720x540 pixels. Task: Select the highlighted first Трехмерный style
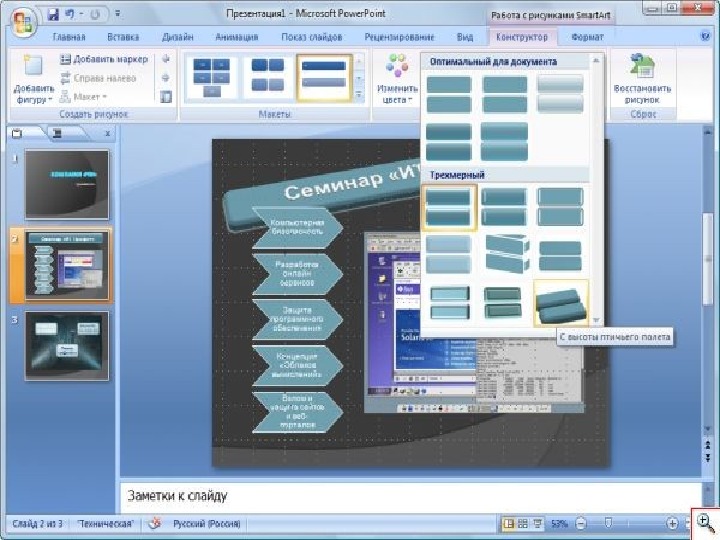[x=449, y=208]
